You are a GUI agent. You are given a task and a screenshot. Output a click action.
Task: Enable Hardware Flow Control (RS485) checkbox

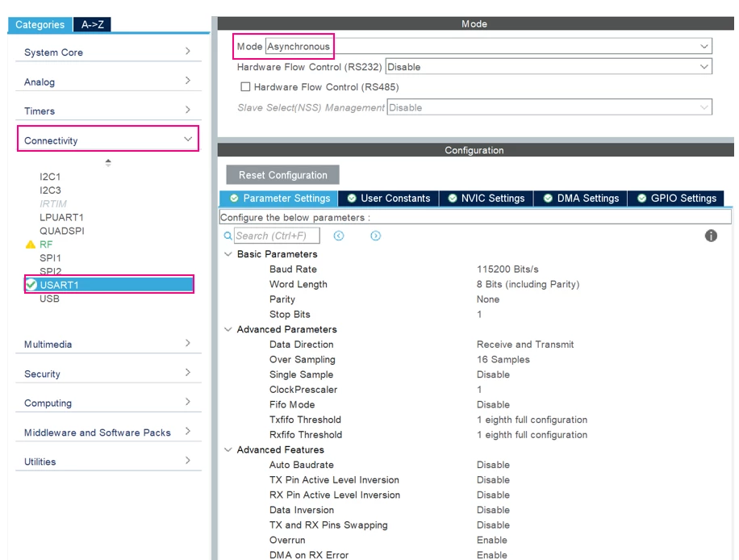[245, 86]
